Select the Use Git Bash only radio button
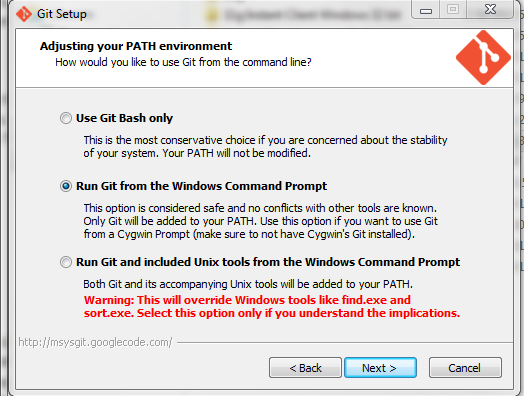 [66, 118]
